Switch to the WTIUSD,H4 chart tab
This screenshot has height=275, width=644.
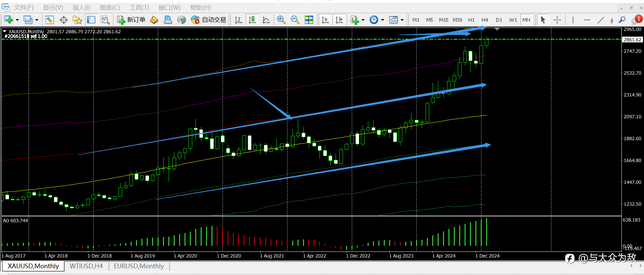tap(86, 266)
